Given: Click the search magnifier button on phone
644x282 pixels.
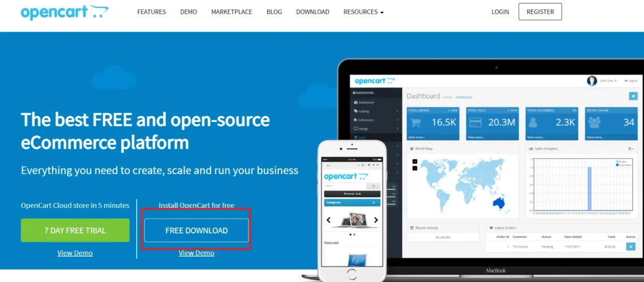Looking at the screenshot, I should pos(373,186).
